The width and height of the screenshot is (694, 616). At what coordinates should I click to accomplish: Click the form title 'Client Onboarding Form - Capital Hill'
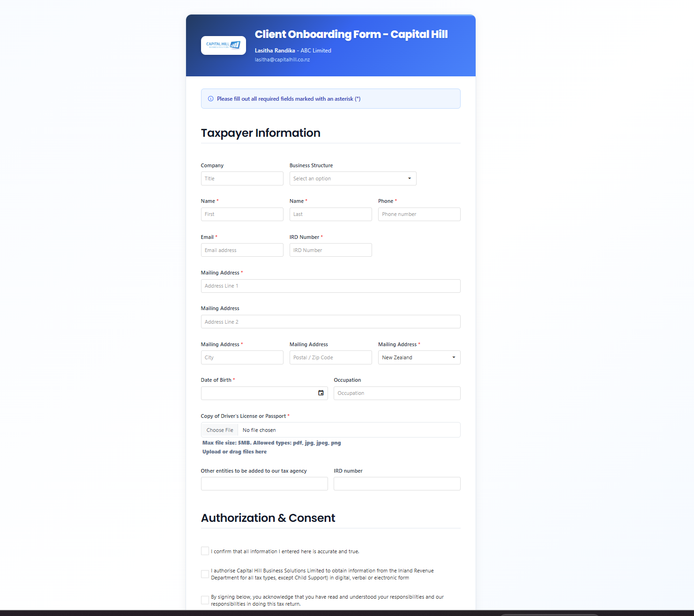coord(351,34)
